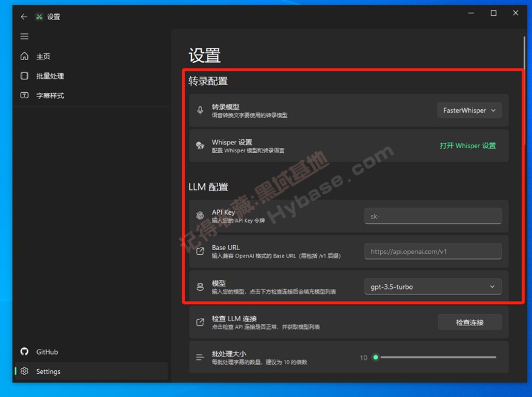Click the batch processing icon beside 批量处理

24,76
